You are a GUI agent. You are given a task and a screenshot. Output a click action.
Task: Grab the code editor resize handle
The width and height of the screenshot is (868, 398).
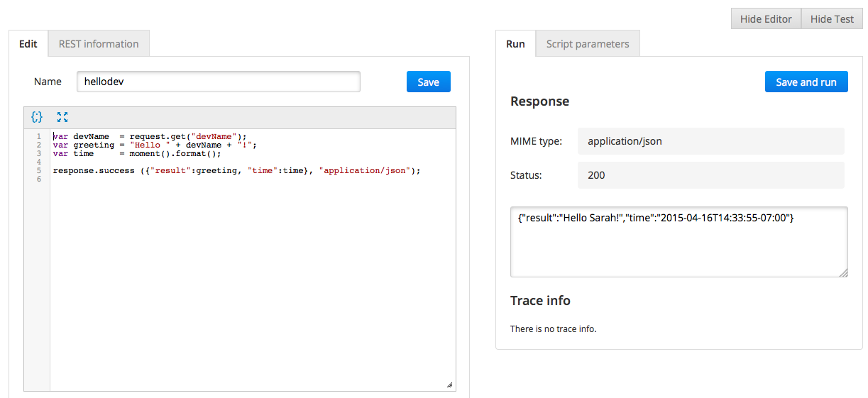(x=449, y=385)
